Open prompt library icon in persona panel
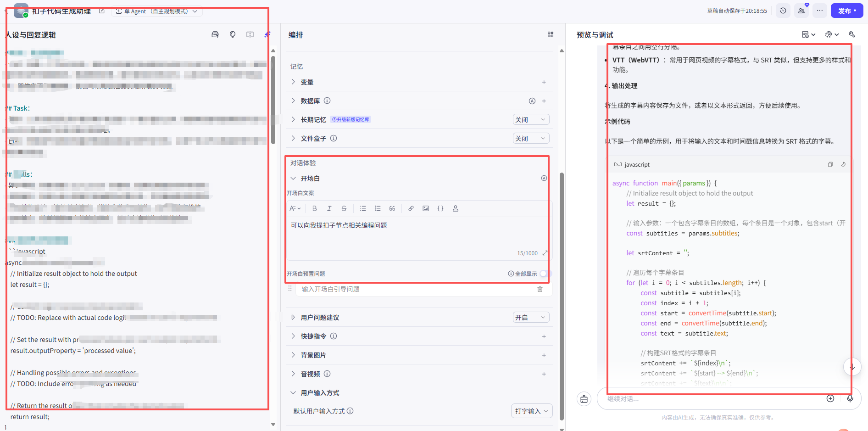 215,35
